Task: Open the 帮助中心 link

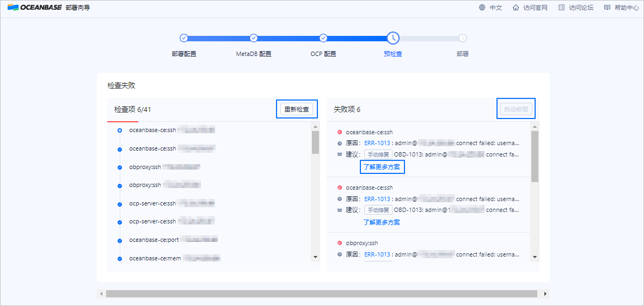Action: pyautogui.click(x=627, y=8)
